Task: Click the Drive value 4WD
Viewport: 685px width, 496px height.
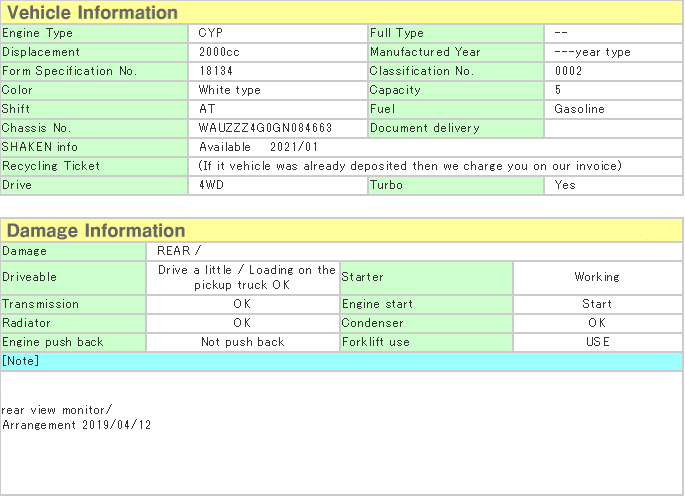Action: coord(212,185)
